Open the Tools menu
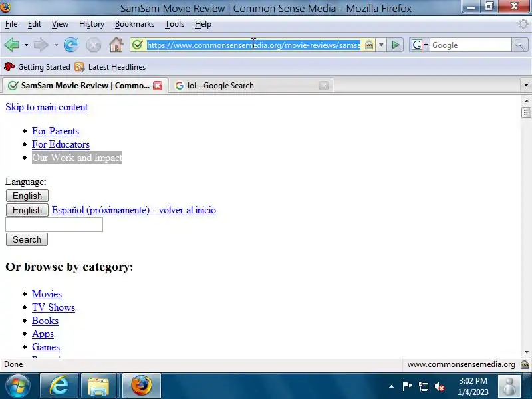 (x=174, y=24)
